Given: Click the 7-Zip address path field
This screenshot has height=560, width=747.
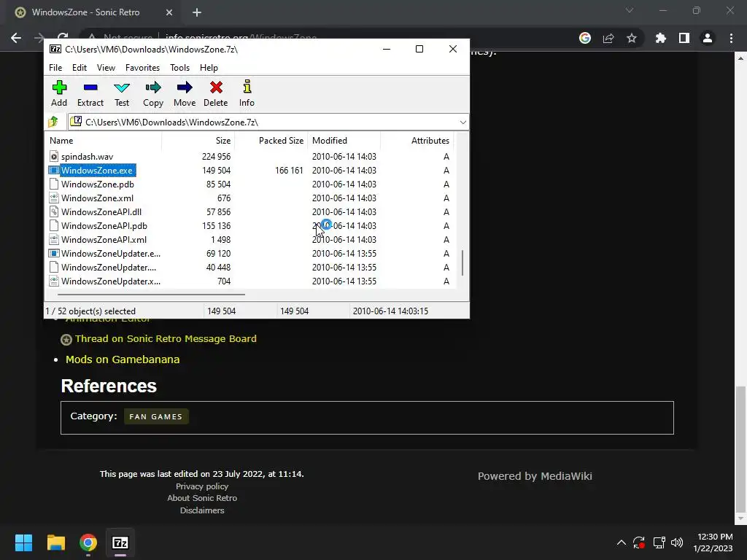Looking at the screenshot, I should click(x=268, y=122).
